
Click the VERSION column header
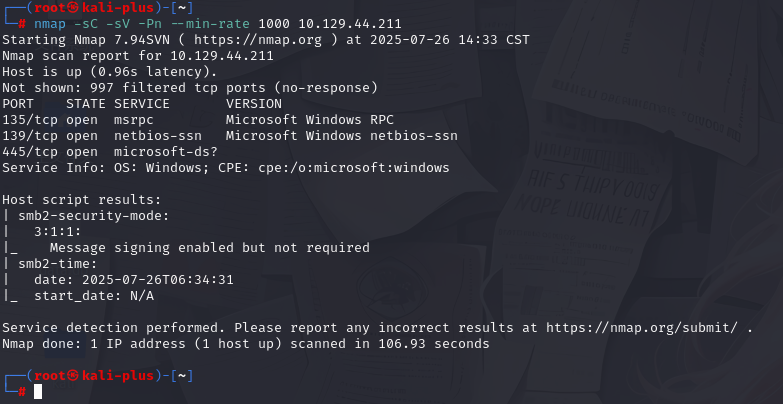[254, 104]
